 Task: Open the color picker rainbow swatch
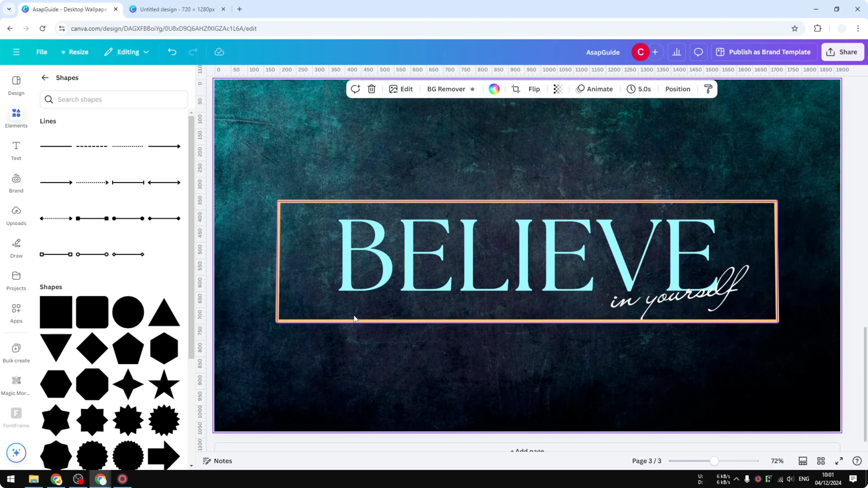click(x=494, y=89)
